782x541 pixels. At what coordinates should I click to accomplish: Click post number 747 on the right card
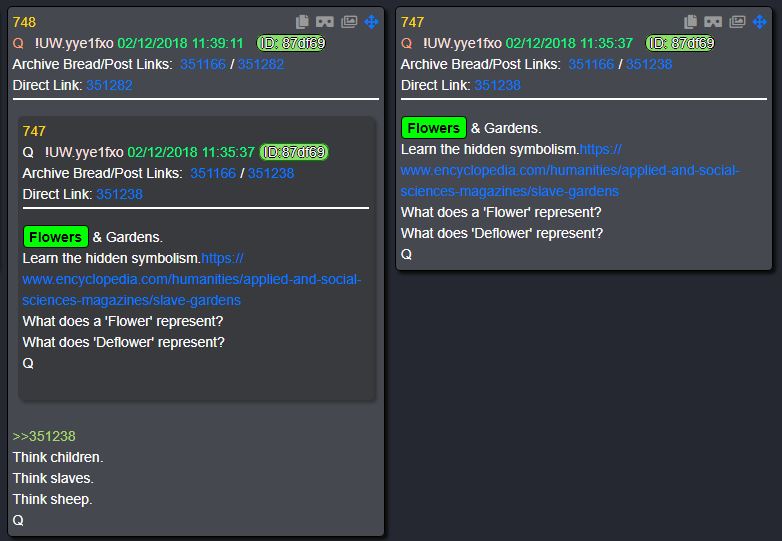click(x=412, y=22)
